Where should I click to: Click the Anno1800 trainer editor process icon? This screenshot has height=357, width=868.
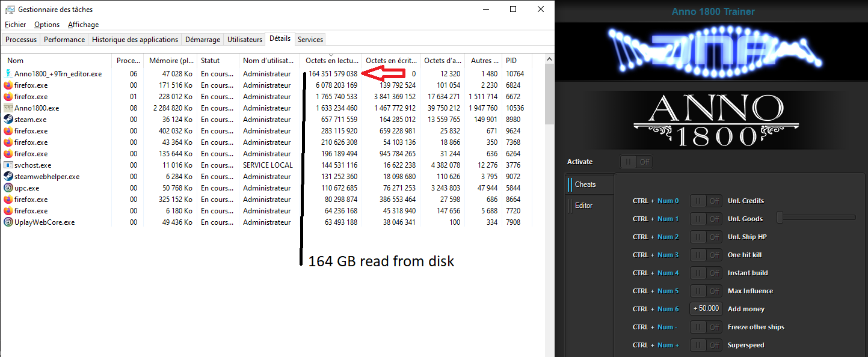coord(8,74)
